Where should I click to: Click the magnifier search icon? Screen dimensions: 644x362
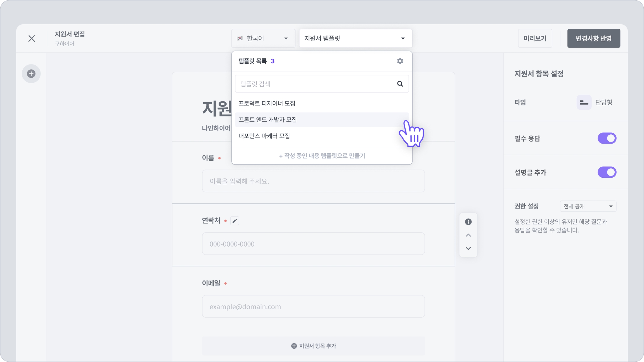tap(400, 84)
